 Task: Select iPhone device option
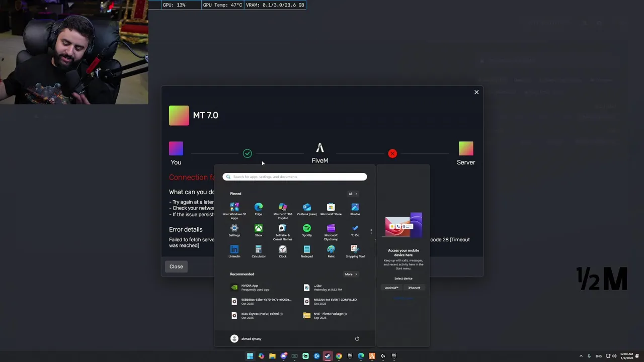[414, 288]
